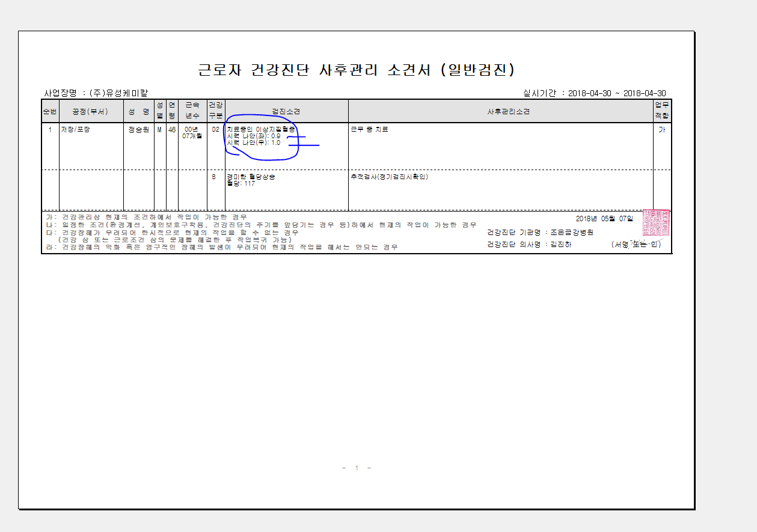This screenshot has width=757, height=532.
Task: Click the 근무 중 치료 follow-up note
Action: [x=370, y=129]
